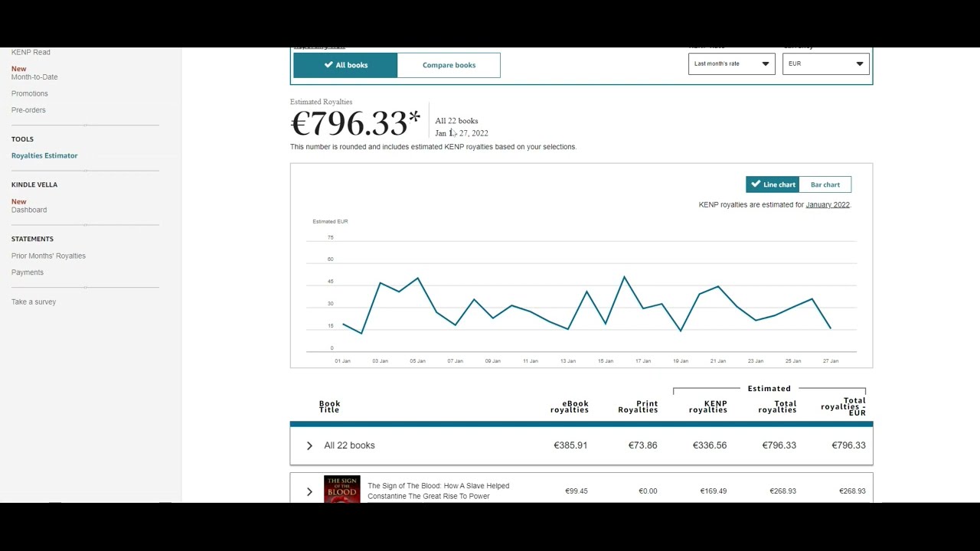
Task: Switch to Line chart view
Action: point(773,184)
